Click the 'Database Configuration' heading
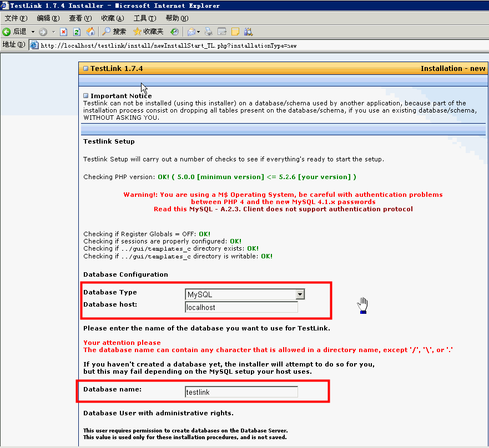Image resolution: width=489 pixels, height=448 pixels. coord(125,274)
